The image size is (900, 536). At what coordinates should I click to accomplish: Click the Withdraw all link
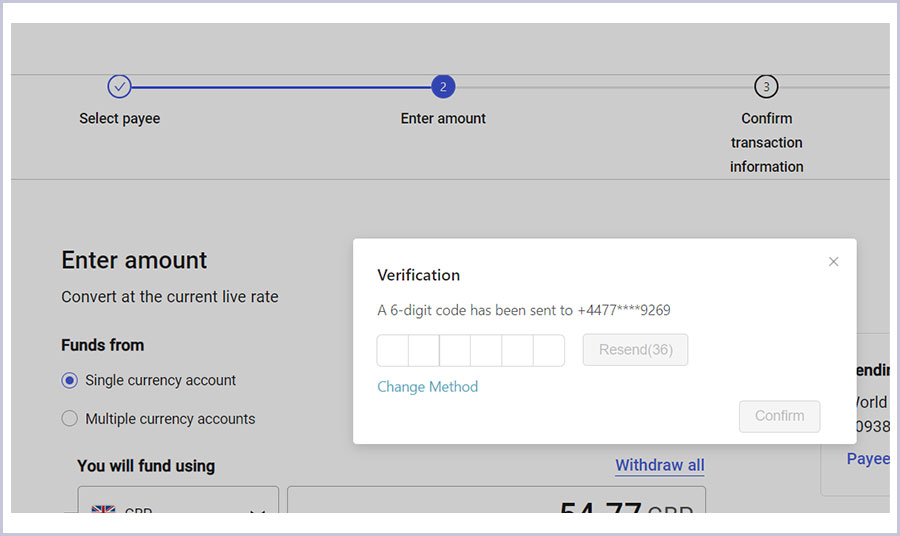tap(659, 465)
